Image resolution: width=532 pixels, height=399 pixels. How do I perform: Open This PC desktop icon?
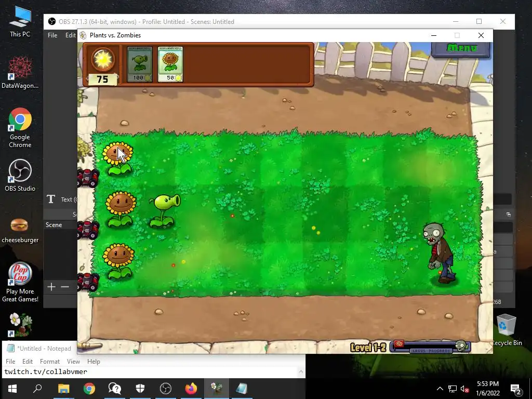[20, 22]
